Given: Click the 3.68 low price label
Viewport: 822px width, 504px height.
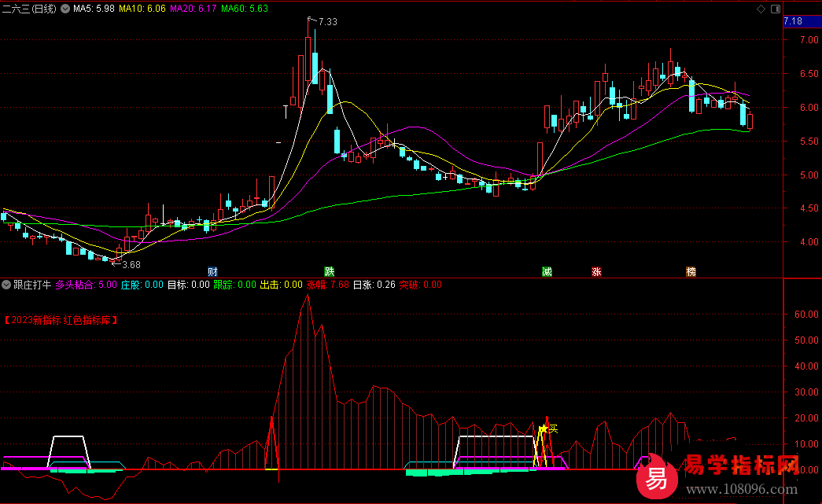Looking at the screenshot, I should point(131,264).
